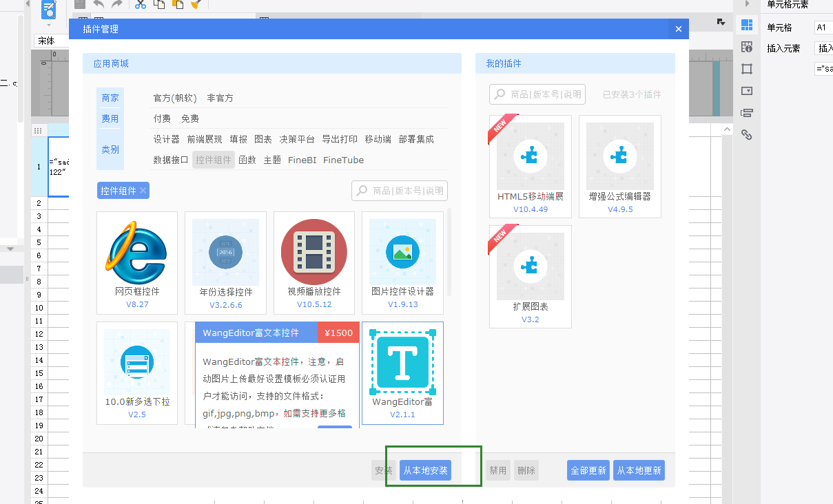Choose the FineBI category

coord(302,160)
